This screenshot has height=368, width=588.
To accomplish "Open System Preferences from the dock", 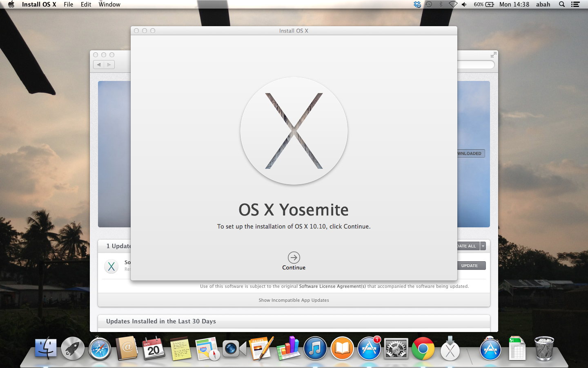I will pos(396,349).
